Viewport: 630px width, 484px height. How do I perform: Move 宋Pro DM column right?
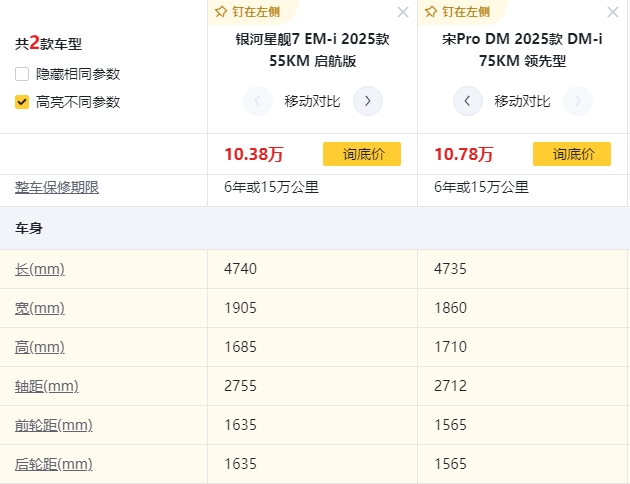pos(578,101)
